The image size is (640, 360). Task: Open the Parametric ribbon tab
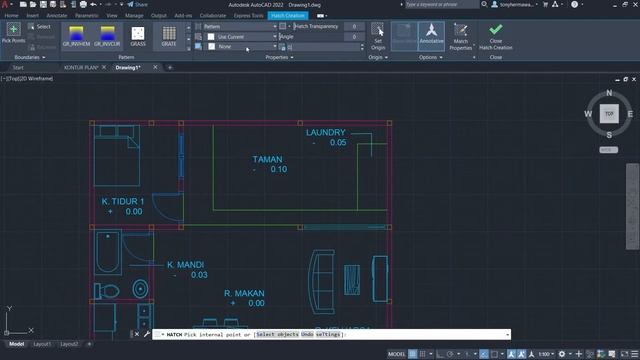pyautogui.click(x=87, y=16)
